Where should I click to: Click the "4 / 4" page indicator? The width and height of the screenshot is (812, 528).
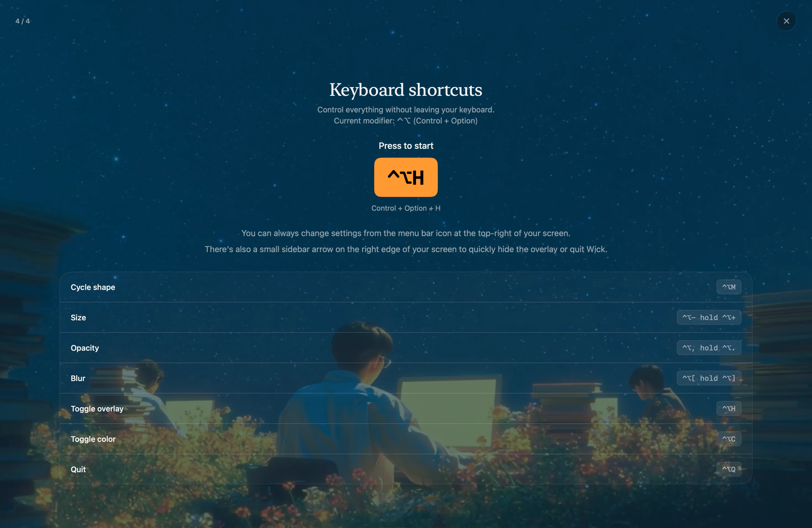coord(23,21)
